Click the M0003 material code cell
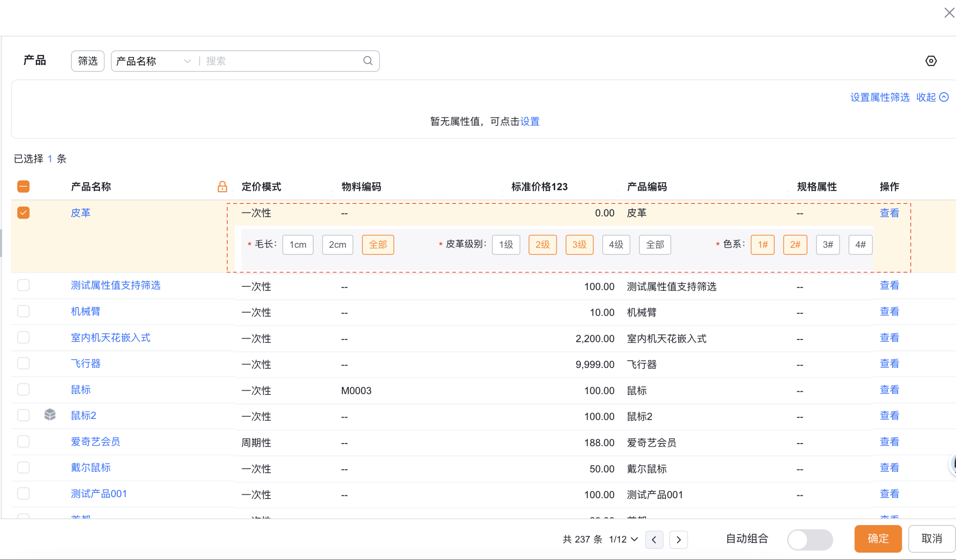This screenshot has height=560, width=956. pos(356,390)
